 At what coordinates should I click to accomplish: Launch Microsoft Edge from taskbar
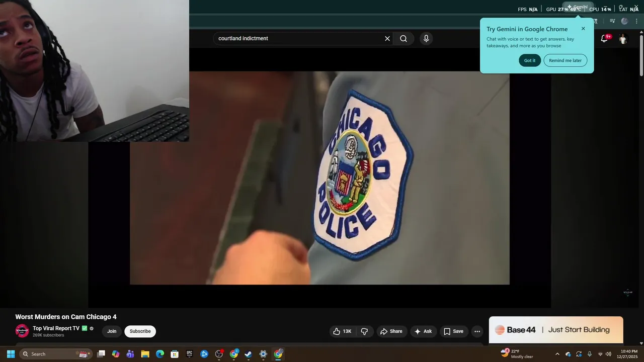click(x=160, y=354)
